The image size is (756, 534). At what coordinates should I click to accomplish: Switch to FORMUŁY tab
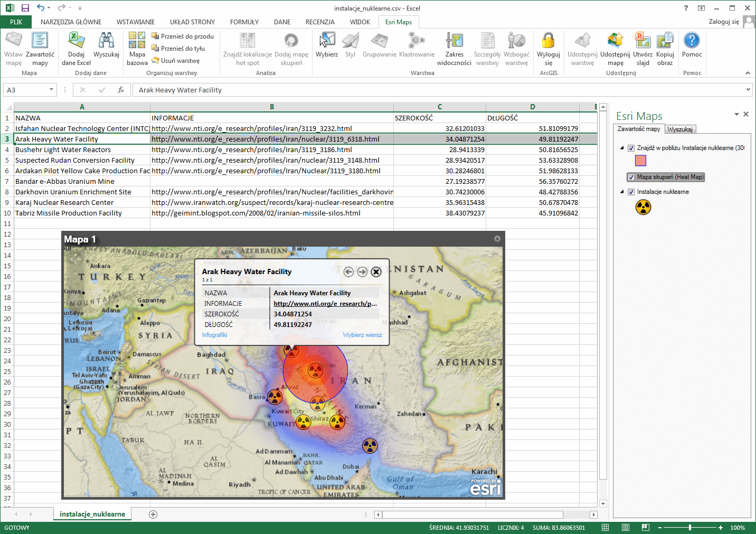coord(244,22)
